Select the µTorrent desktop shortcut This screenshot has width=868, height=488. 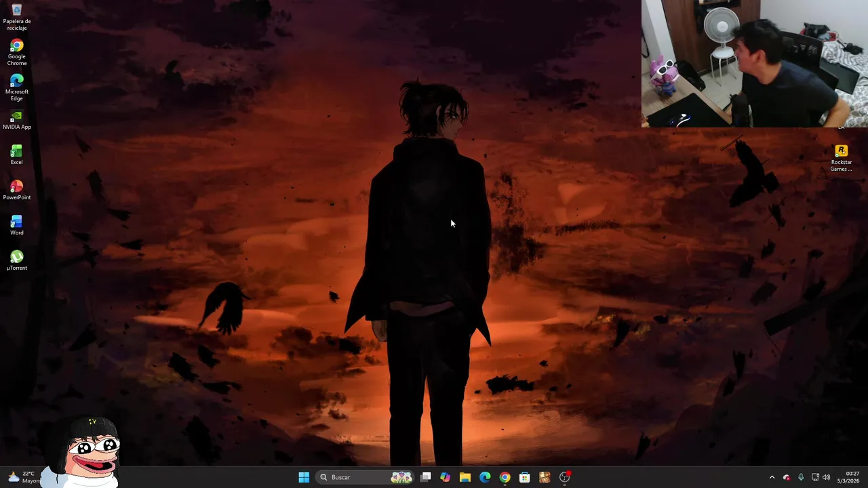(x=17, y=261)
